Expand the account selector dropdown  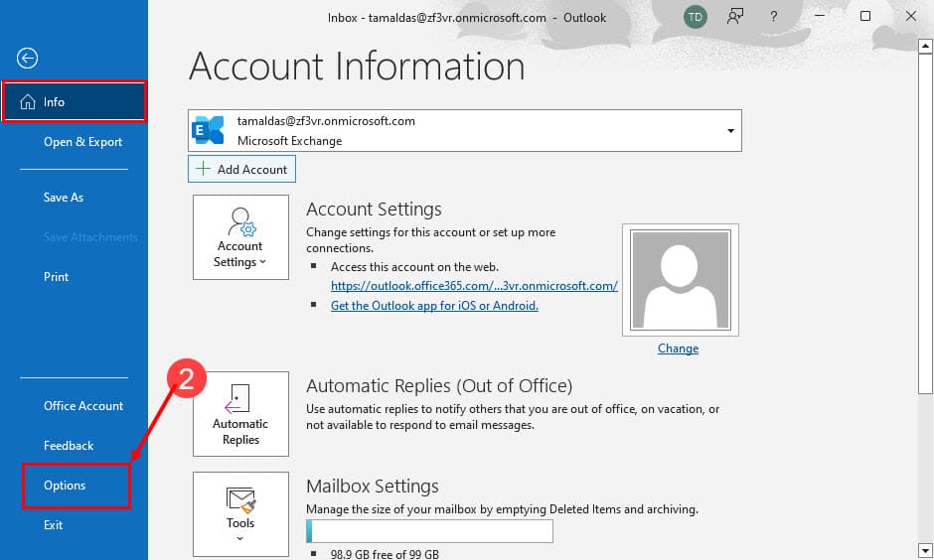pyautogui.click(x=730, y=130)
